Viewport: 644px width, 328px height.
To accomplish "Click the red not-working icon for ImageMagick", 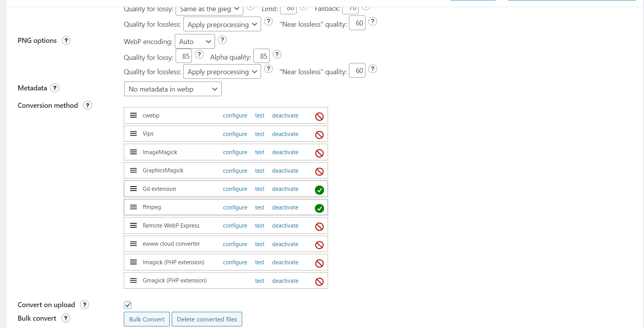I will [319, 153].
